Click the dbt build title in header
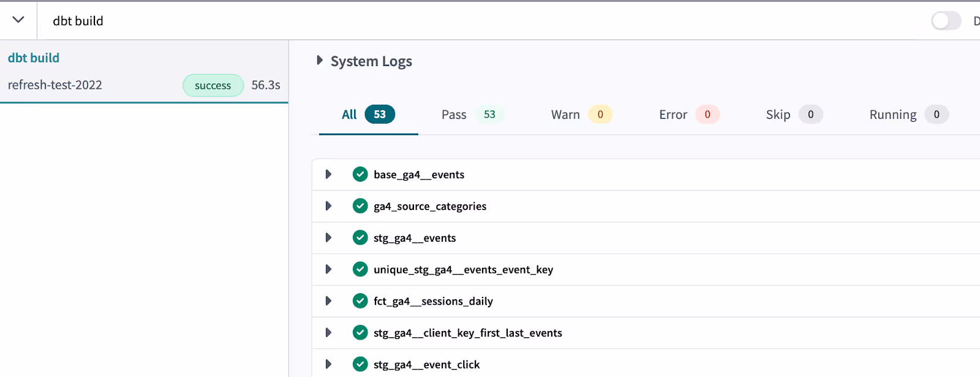980x377 pixels. (x=78, y=21)
